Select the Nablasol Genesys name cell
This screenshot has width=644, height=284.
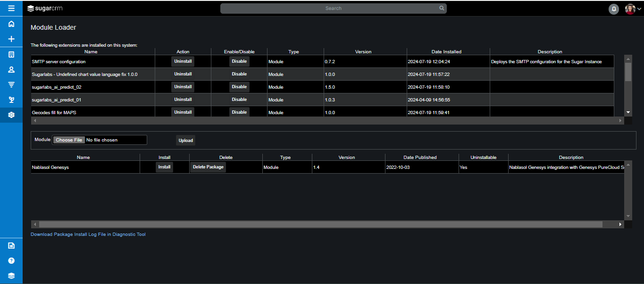pos(85,167)
